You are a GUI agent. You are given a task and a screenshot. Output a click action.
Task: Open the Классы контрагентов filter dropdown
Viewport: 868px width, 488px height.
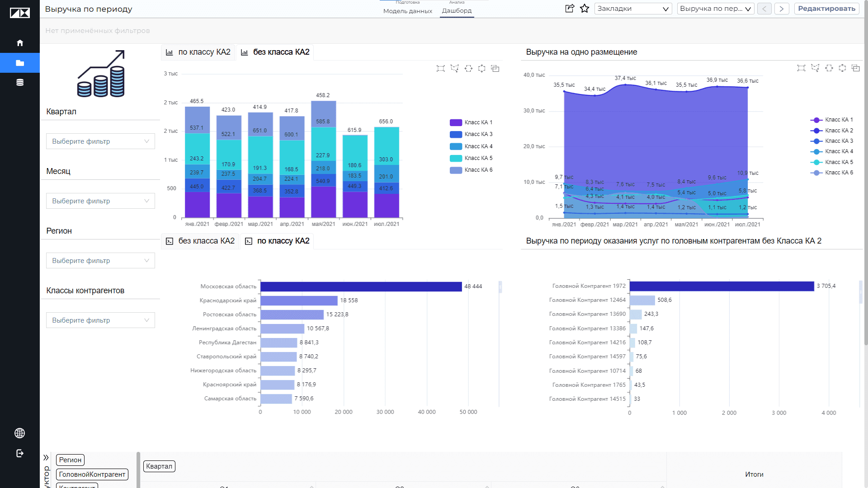(x=100, y=320)
